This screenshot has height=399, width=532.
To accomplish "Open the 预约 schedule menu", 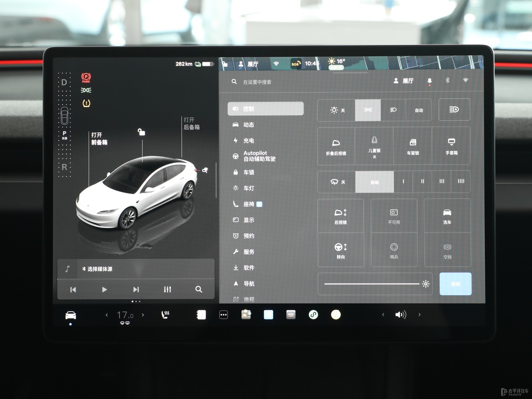I will click(244, 236).
